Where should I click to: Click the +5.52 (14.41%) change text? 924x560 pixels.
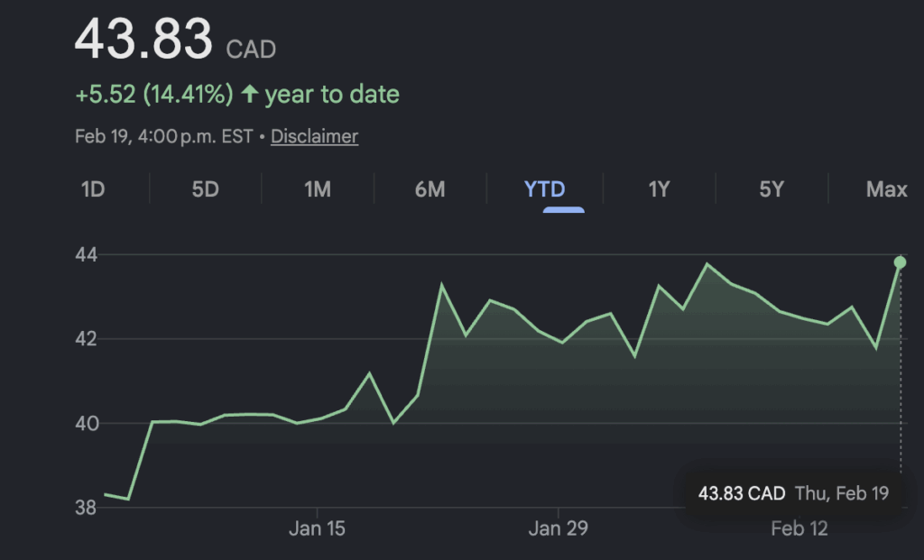tap(154, 94)
